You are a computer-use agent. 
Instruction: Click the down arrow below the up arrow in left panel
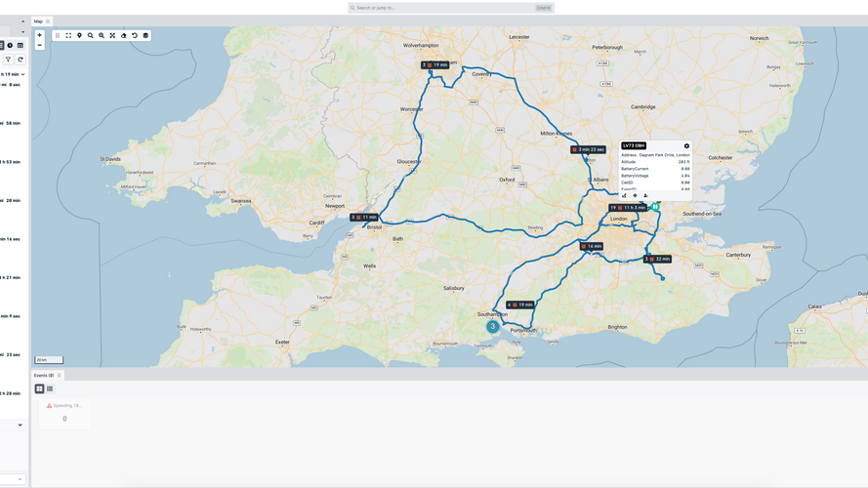pyautogui.click(x=22, y=32)
